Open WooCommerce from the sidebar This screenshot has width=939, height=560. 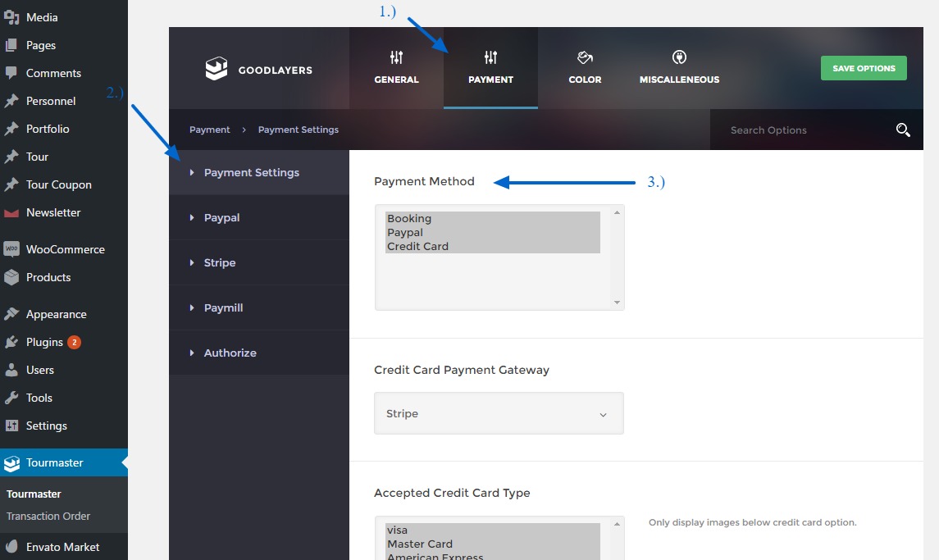(x=65, y=249)
